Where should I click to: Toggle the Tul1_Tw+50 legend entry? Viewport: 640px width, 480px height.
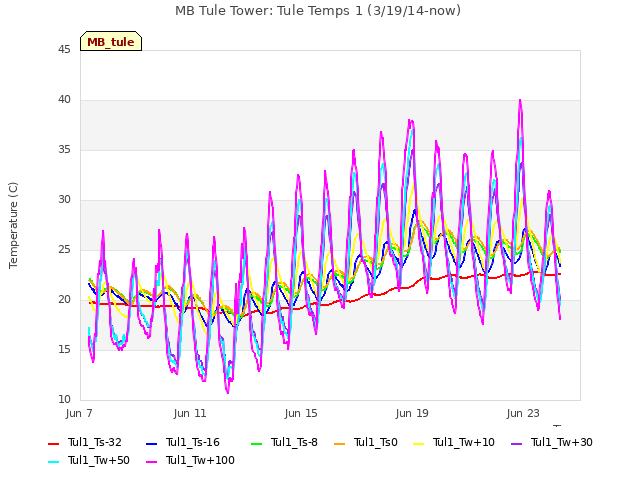(x=89, y=460)
